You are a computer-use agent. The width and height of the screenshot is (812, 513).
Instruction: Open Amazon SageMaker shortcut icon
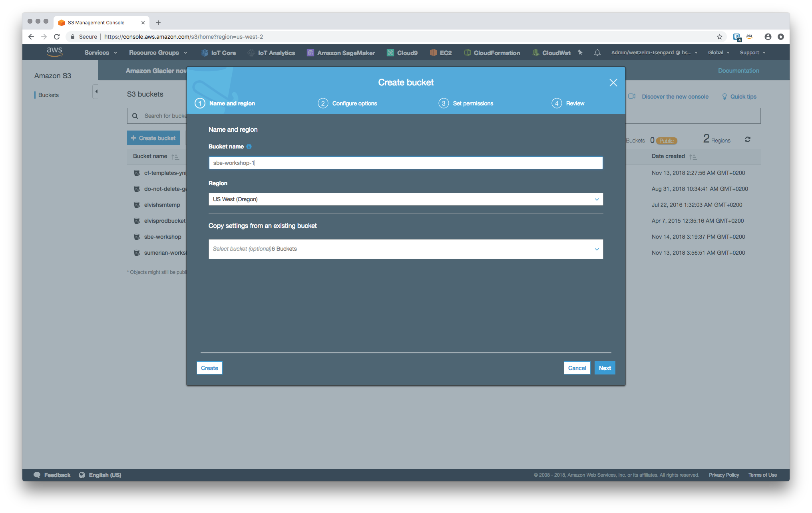(310, 53)
